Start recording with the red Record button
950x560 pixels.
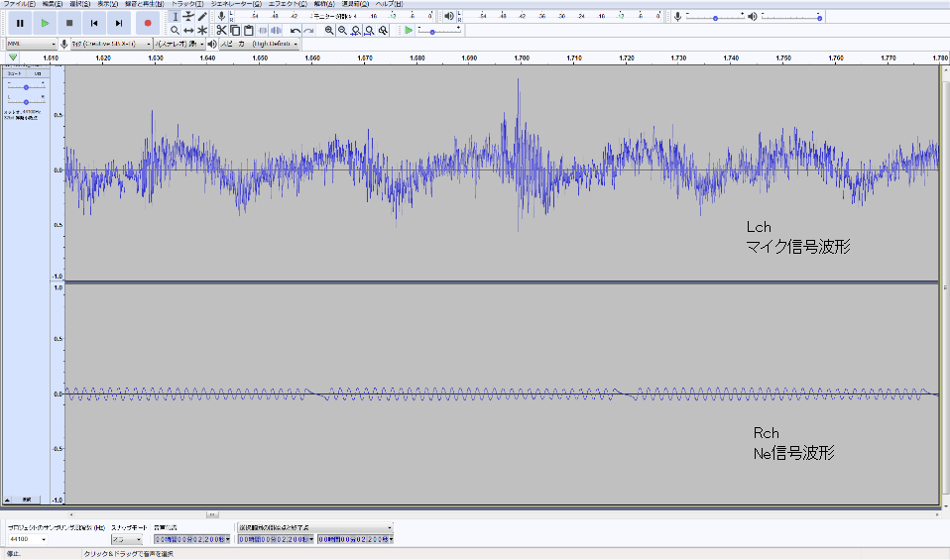click(x=148, y=23)
